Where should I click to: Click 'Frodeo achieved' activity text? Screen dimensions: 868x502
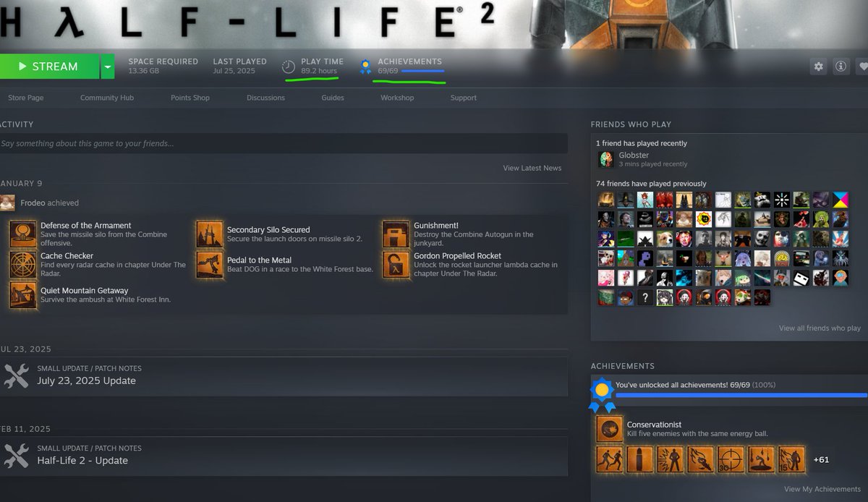coord(50,203)
